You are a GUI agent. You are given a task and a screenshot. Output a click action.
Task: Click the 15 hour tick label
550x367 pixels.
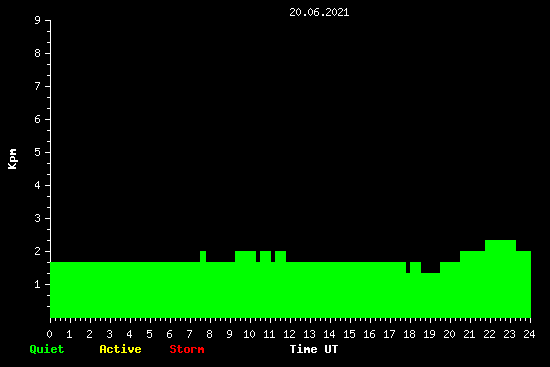click(349, 334)
